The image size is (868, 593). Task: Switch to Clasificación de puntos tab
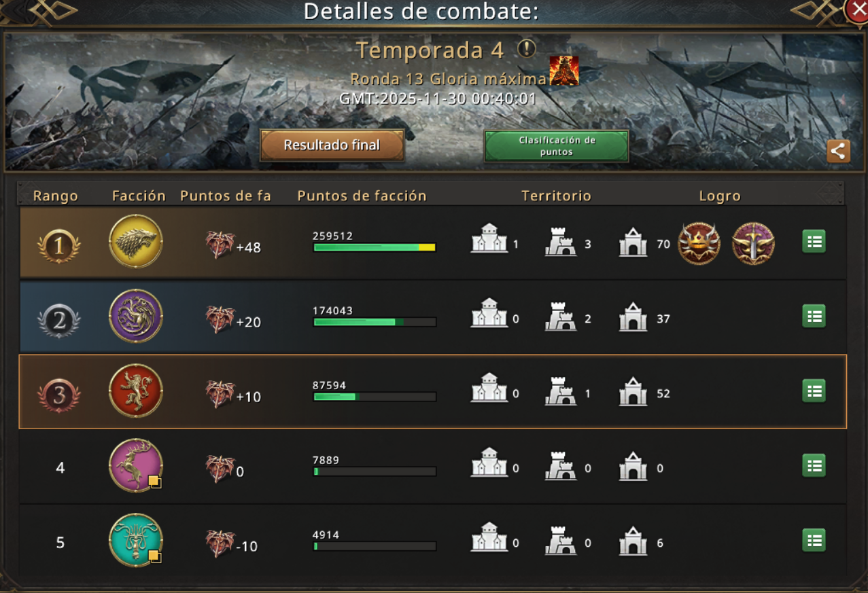click(x=556, y=145)
